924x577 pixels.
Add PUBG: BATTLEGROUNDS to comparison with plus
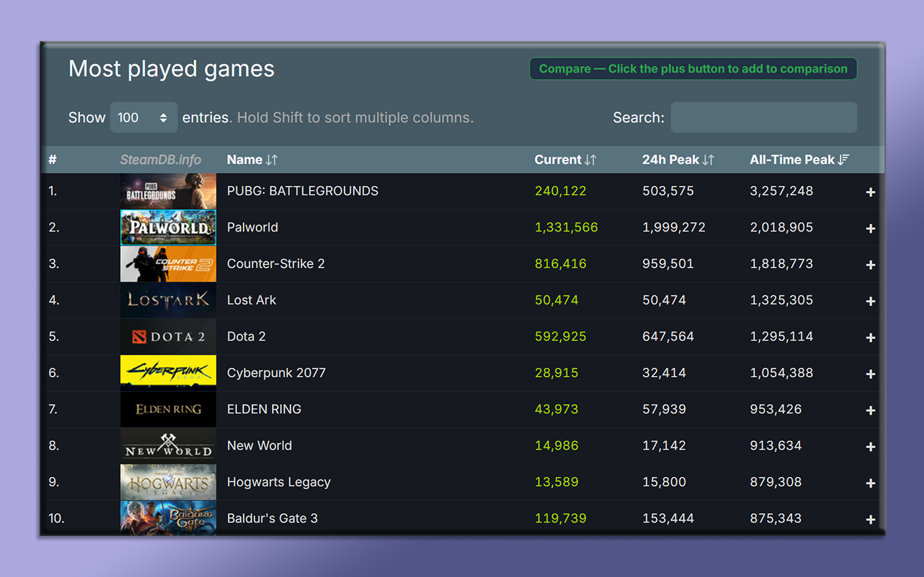871,192
